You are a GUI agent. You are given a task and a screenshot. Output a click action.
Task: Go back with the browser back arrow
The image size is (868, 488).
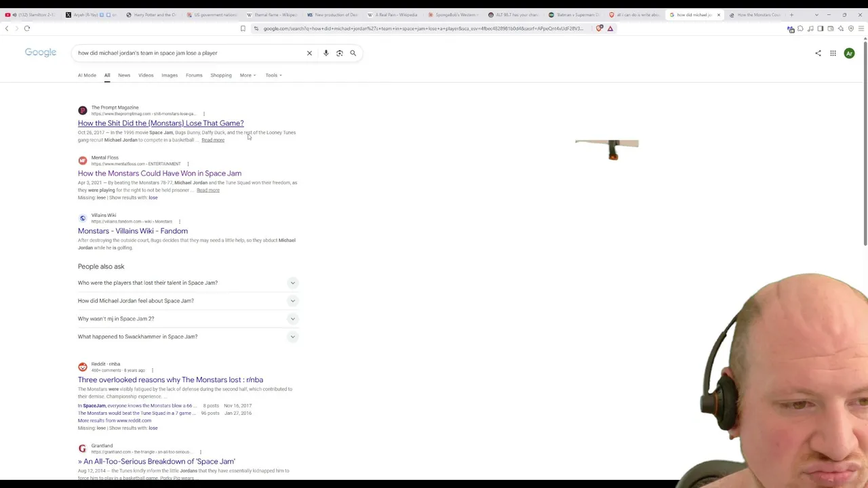[7, 28]
